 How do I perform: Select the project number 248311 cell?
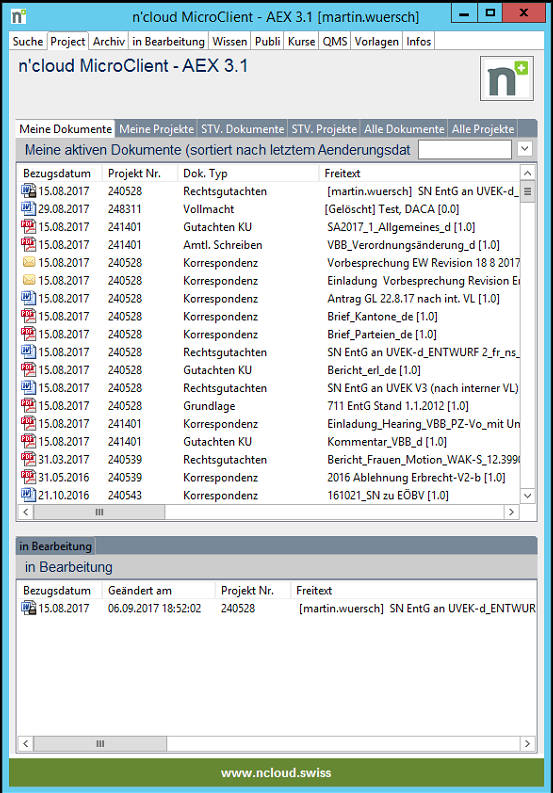point(124,209)
